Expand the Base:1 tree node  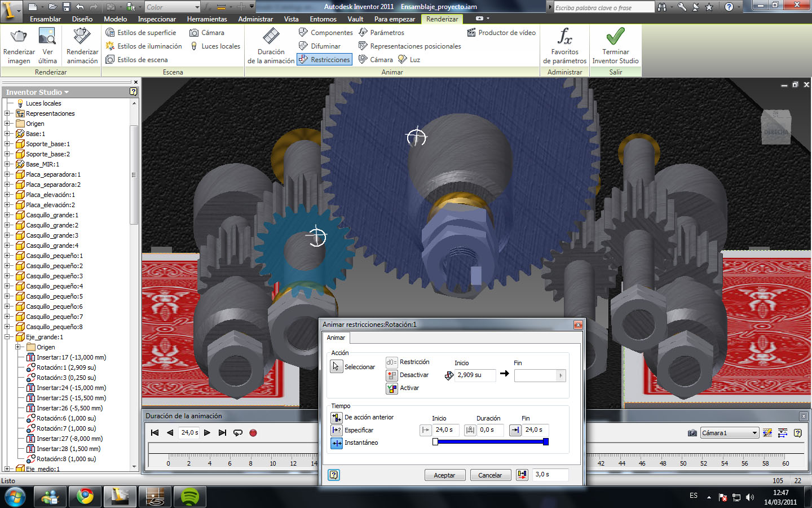[7, 134]
